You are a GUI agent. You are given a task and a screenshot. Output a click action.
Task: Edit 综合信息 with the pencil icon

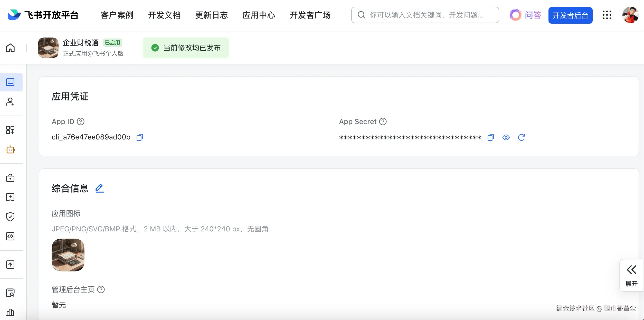tap(100, 188)
